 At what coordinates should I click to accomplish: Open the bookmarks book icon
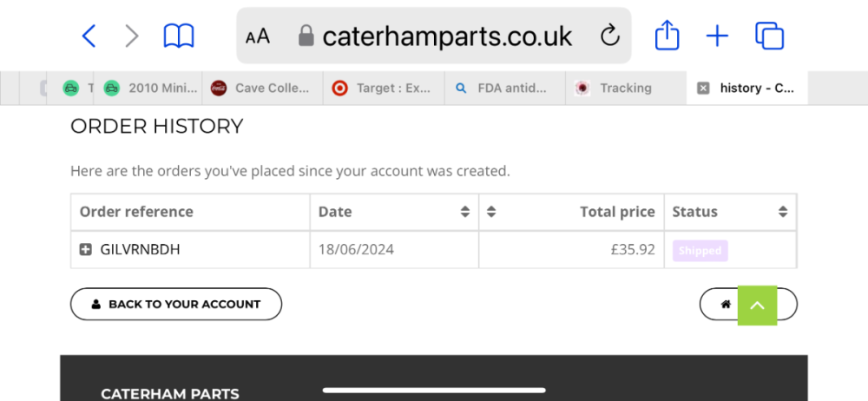pos(179,36)
